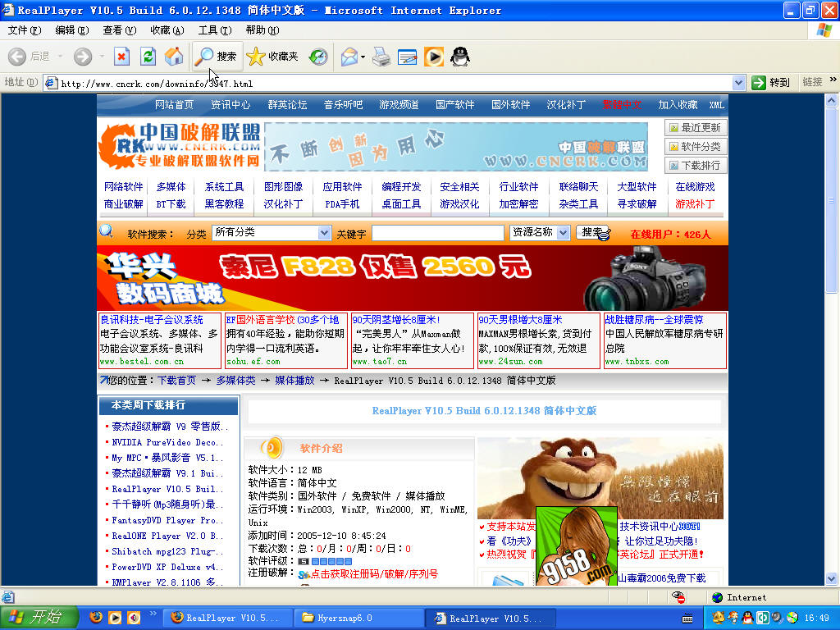Click the browser Back arrow button
The image size is (840, 630).
[17, 57]
